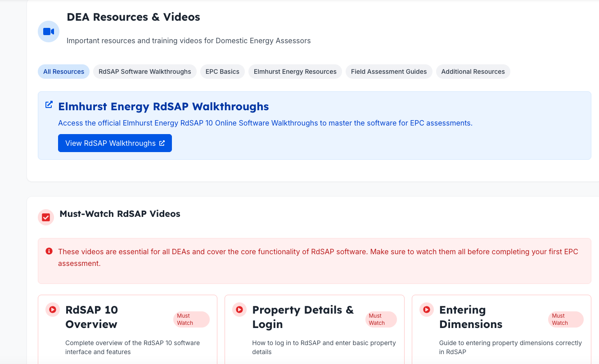This screenshot has width=599, height=364.
Task: Click the Must-Watch RdSAP Videos heading
Action: pos(120,214)
